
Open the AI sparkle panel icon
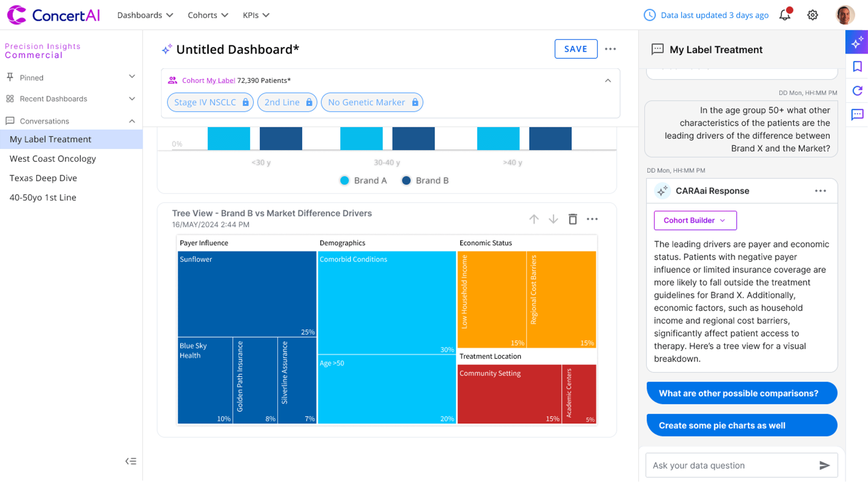(857, 42)
